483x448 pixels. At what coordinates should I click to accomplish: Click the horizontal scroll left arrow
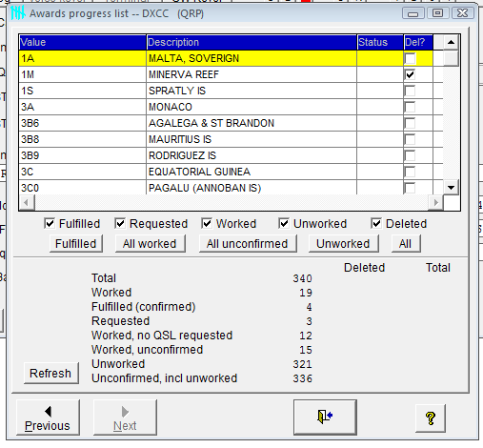(x=27, y=202)
